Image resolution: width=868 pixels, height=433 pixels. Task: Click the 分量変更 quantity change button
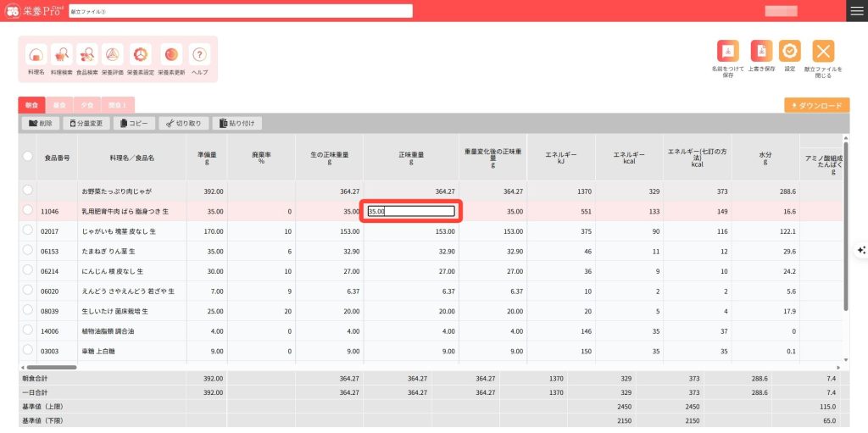point(86,124)
